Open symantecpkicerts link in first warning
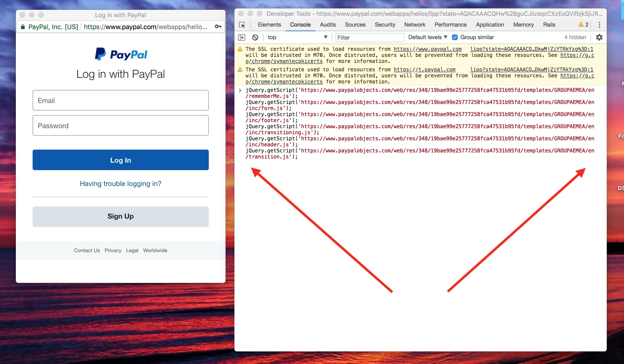The image size is (624, 364). 284,61
